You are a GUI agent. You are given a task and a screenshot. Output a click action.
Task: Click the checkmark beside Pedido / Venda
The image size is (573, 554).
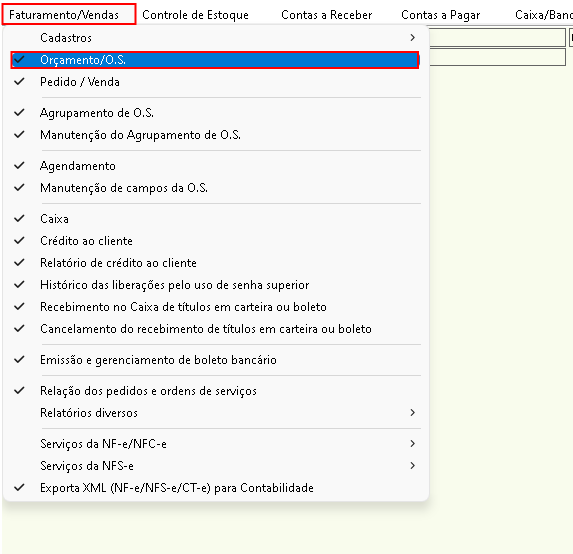(19, 81)
